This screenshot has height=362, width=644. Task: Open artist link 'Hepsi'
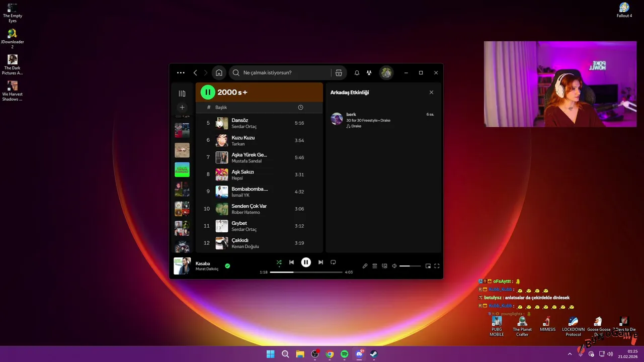point(237,178)
